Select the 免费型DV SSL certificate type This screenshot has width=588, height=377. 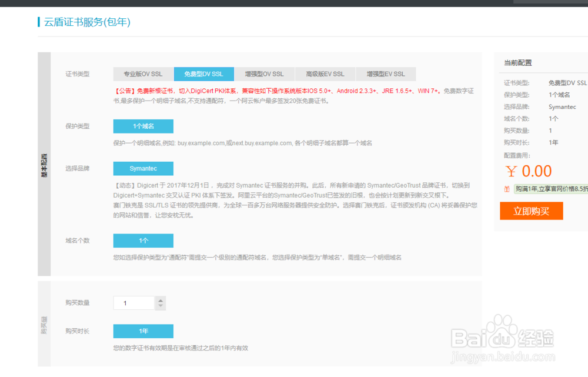pyautogui.click(x=203, y=74)
